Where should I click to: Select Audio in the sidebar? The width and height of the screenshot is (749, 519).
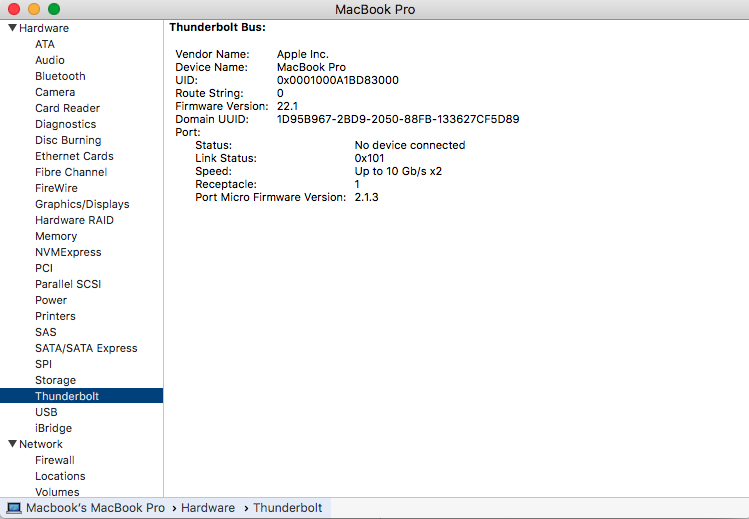tap(50, 60)
